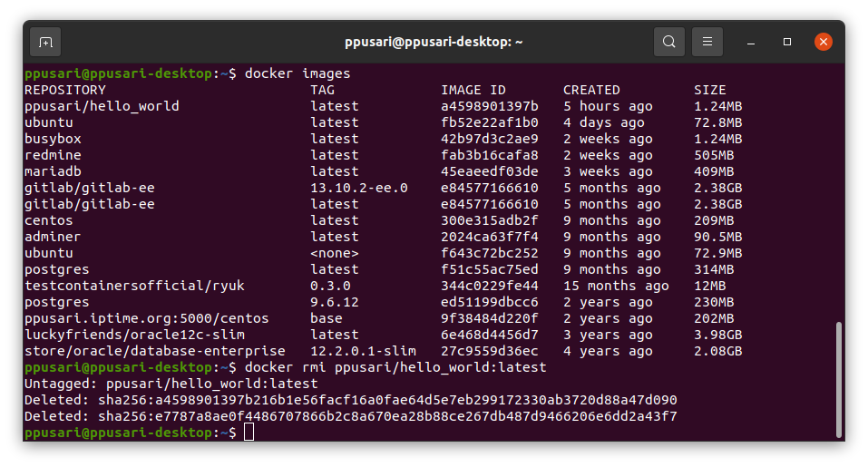Viewport: 868px width, 467px height.
Task: Open the terminal search
Action: pos(668,42)
